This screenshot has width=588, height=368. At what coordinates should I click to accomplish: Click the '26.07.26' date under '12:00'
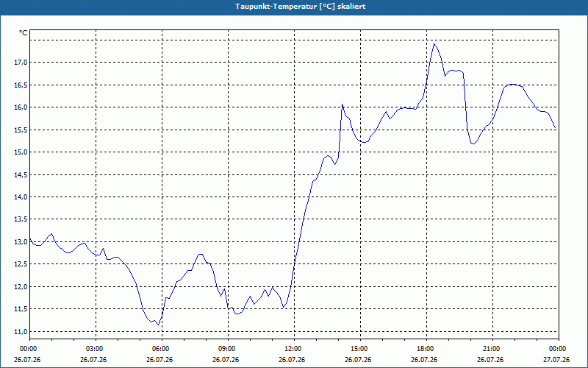(292, 360)
